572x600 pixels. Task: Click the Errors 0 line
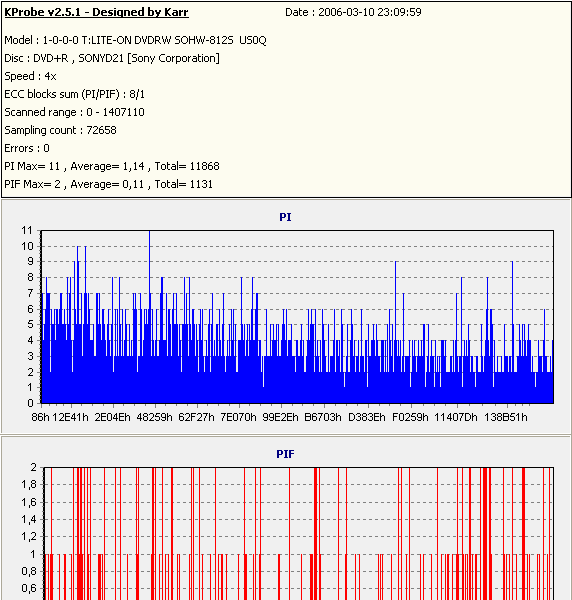[x=27, y=148]
